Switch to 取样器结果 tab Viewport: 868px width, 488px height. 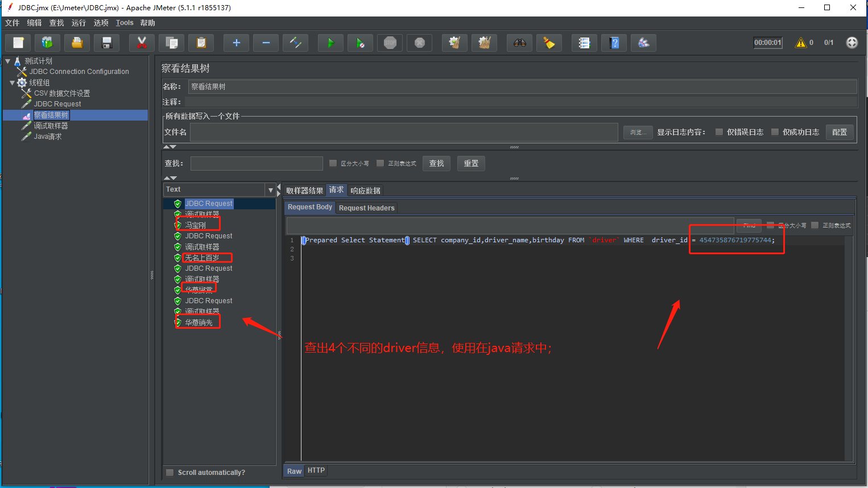(x=304, y=191)
